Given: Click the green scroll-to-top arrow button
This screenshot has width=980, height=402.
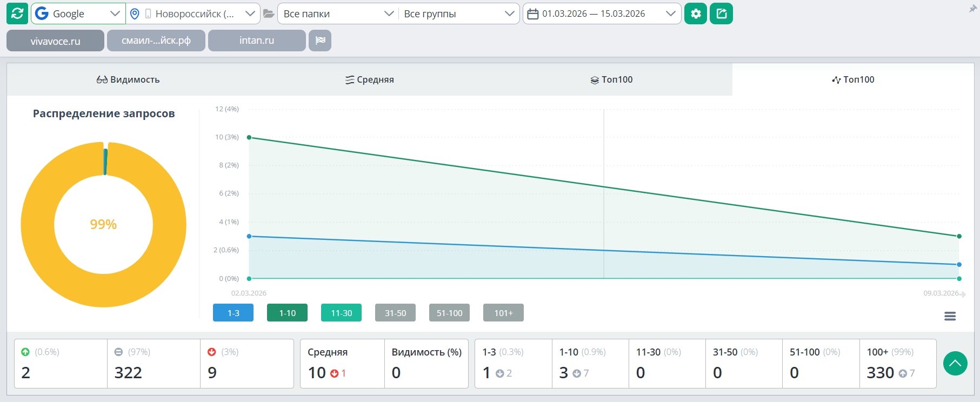Looking at the screenshot, I should [955, 364].
